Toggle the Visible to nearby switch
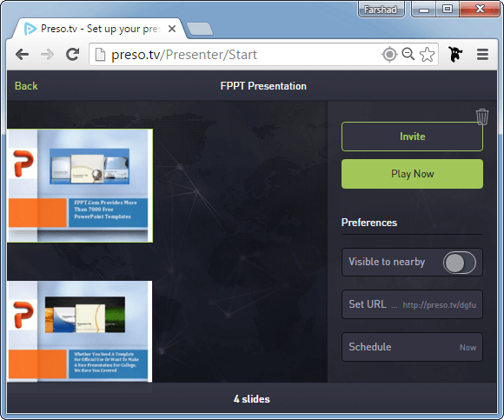Image resolution: width=504 pixels, height=420 pixels. (x=460, y=263)
